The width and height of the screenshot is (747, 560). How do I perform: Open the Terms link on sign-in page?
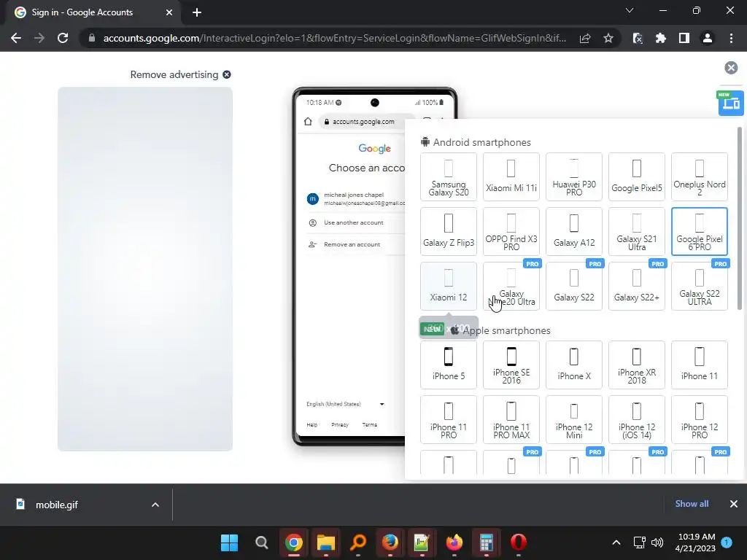point(370,425)
